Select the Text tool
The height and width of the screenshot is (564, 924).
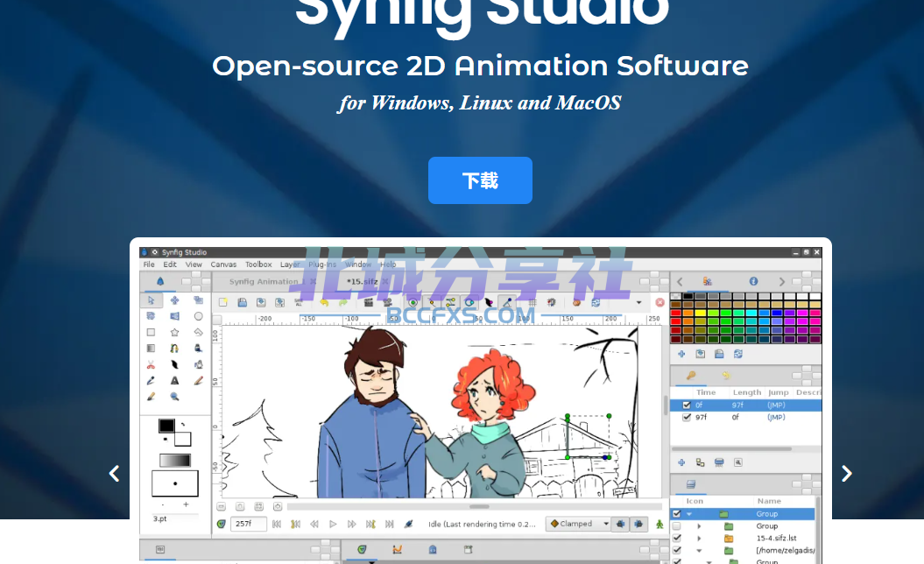(x=174, y=381)
